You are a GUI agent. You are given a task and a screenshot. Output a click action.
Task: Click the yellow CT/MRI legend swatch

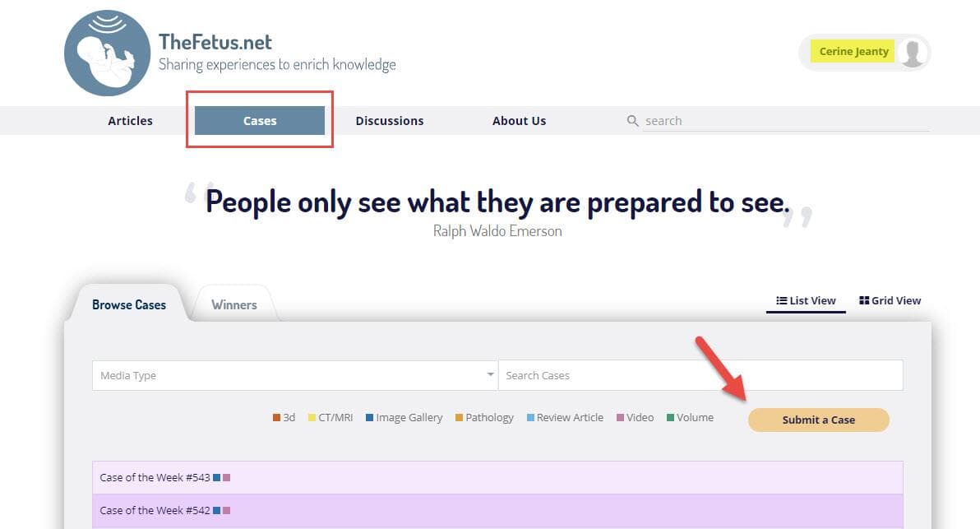[x=312, y=418]
